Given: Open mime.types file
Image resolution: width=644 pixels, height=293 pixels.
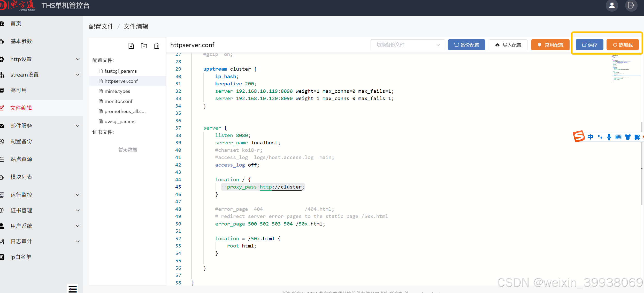Looking at the screenshot, I should (128, 91).
